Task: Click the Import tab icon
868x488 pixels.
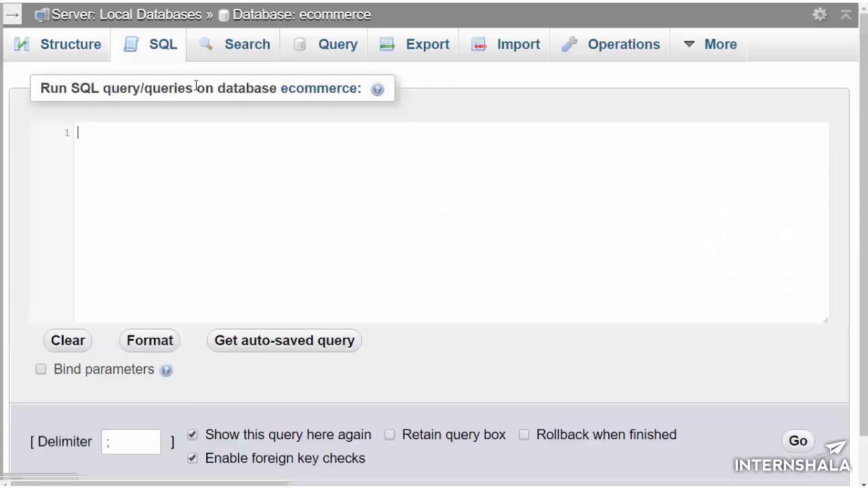Action: pyautogui.click(x=479, y=44)
